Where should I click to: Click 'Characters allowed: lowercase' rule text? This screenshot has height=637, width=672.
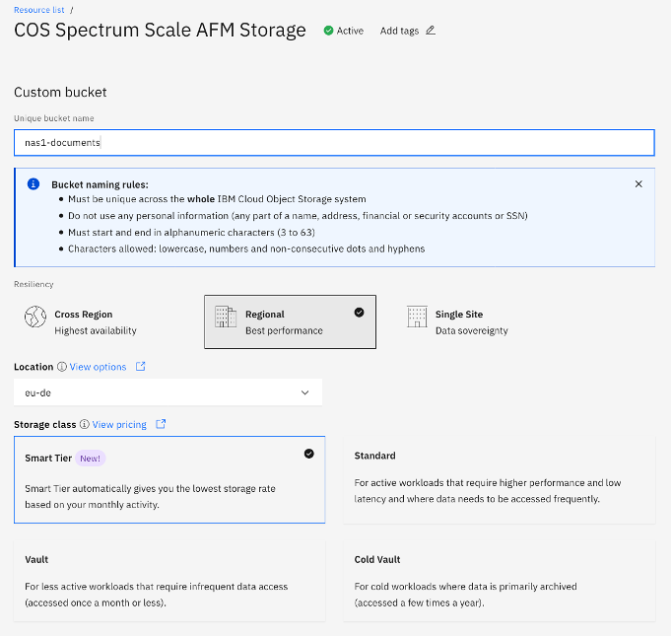[246, 248]
